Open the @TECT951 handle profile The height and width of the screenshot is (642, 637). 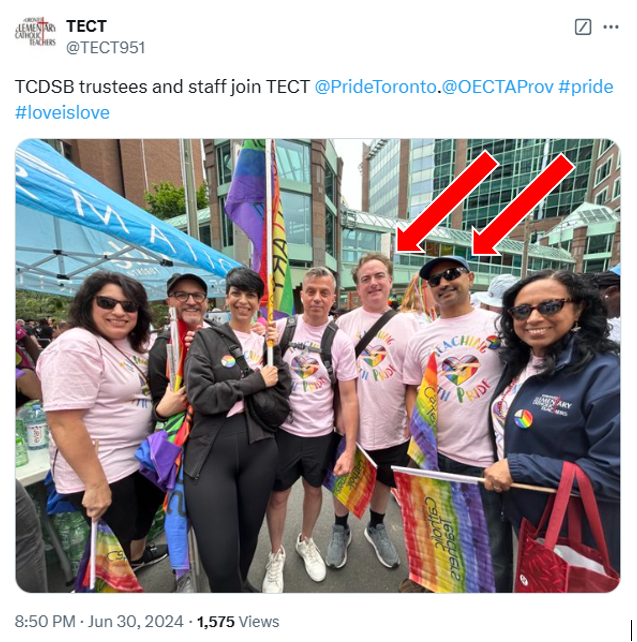tap(106, 47)
